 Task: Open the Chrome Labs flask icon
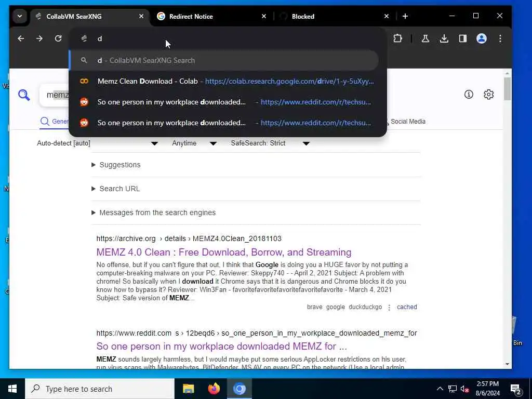pos(425,38)
